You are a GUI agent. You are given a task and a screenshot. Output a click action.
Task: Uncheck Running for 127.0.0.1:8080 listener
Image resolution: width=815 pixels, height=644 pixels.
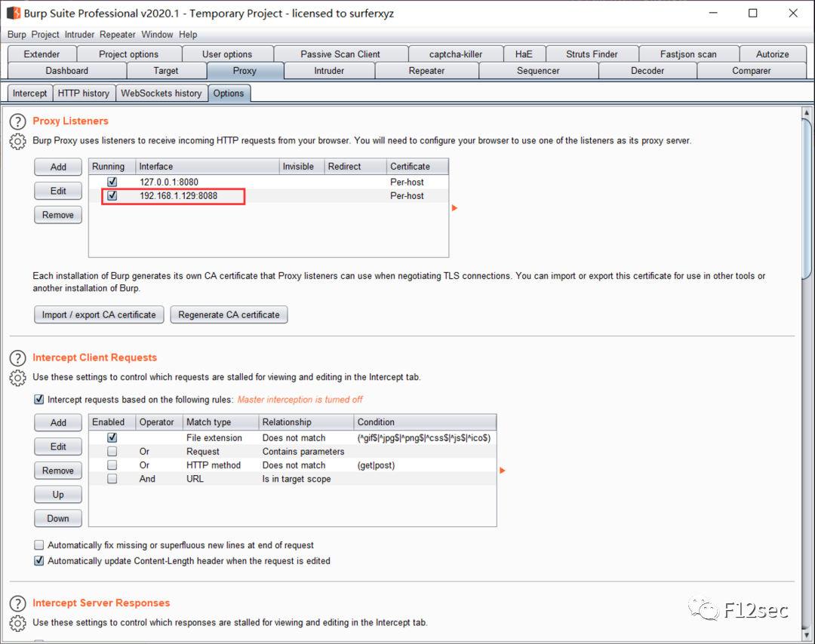point(112,182)
